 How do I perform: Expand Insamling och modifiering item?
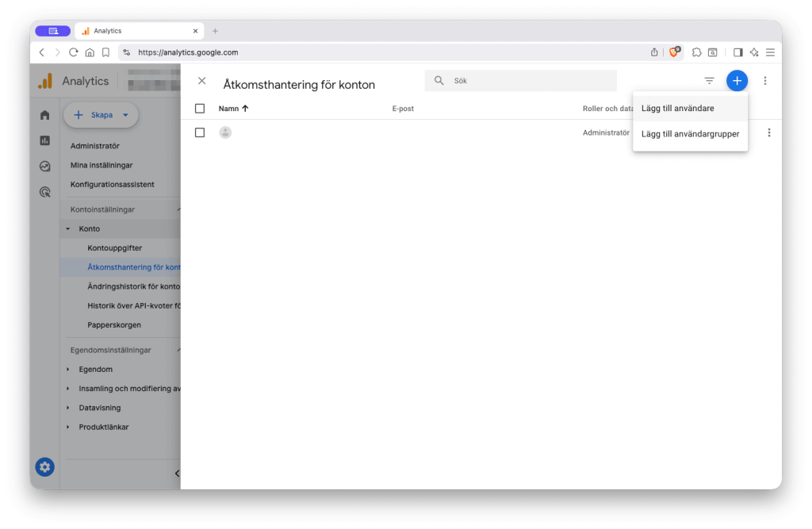[68, 389]
